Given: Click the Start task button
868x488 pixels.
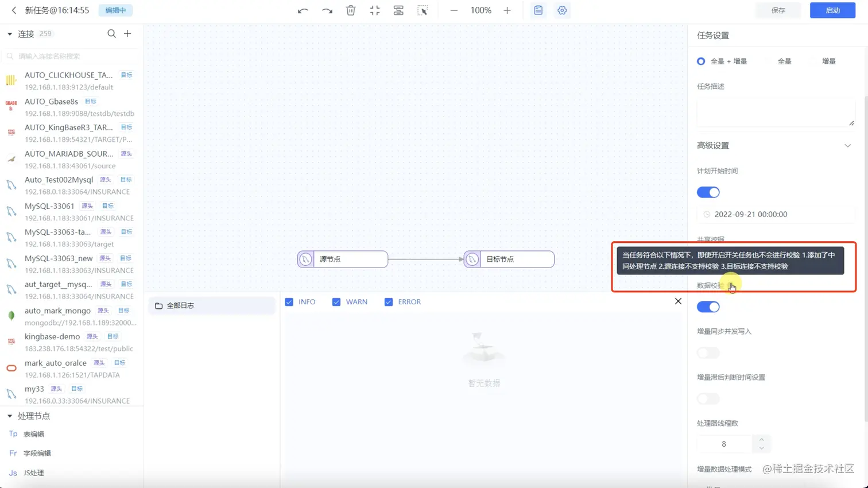Looking at the screenshot, I should (x=832, y=10).
